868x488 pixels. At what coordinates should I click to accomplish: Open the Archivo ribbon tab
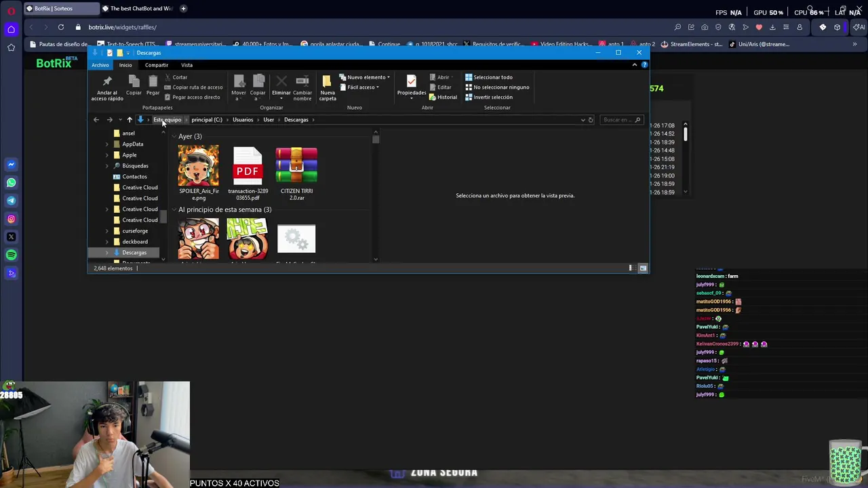tap(100, 65)
